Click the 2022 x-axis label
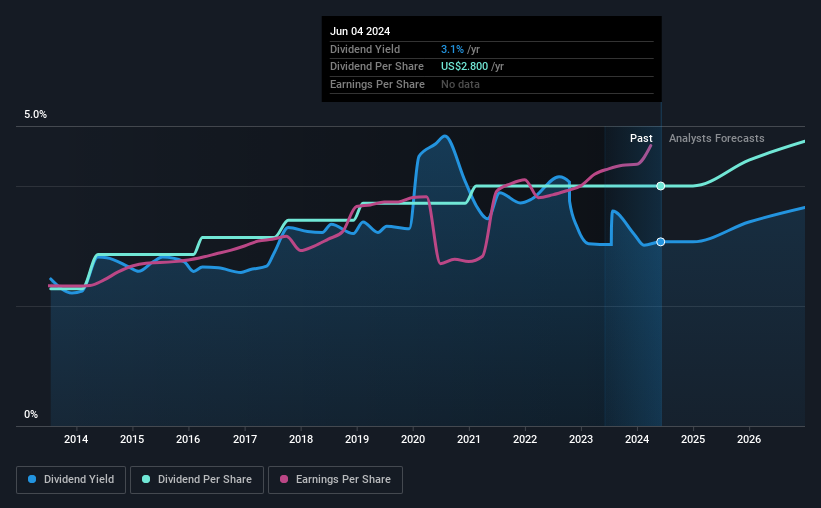 [525, 439]
